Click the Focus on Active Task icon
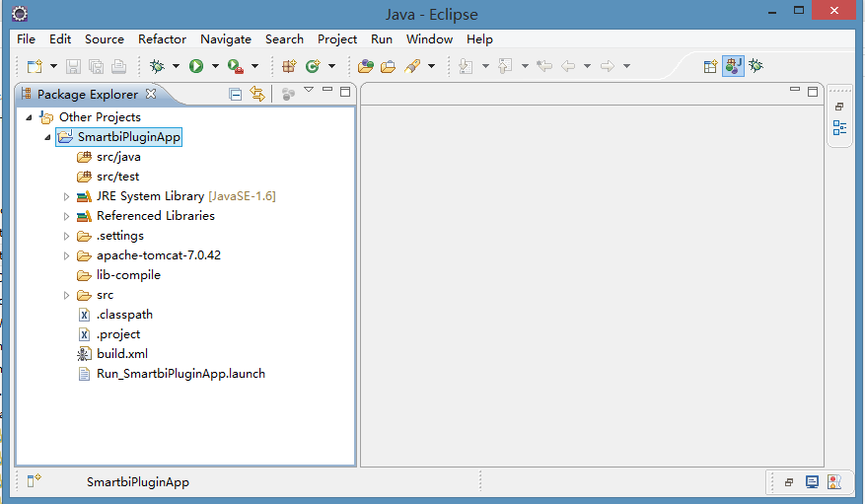 [x=288, y=95]
